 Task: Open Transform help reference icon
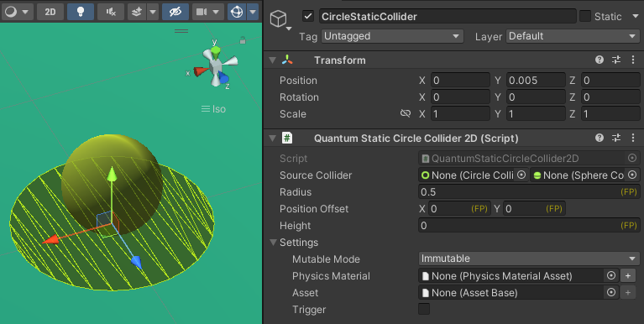(599, 60)
